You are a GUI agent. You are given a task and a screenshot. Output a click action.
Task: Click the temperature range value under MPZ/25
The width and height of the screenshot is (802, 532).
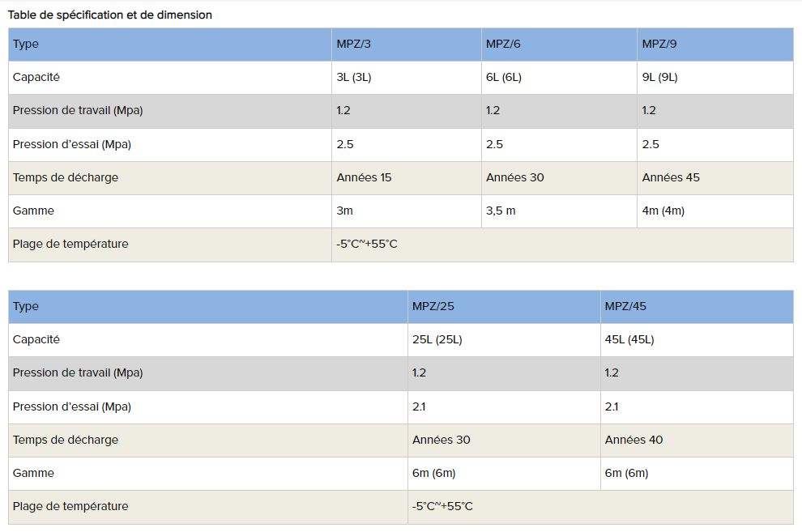(442, 506)
